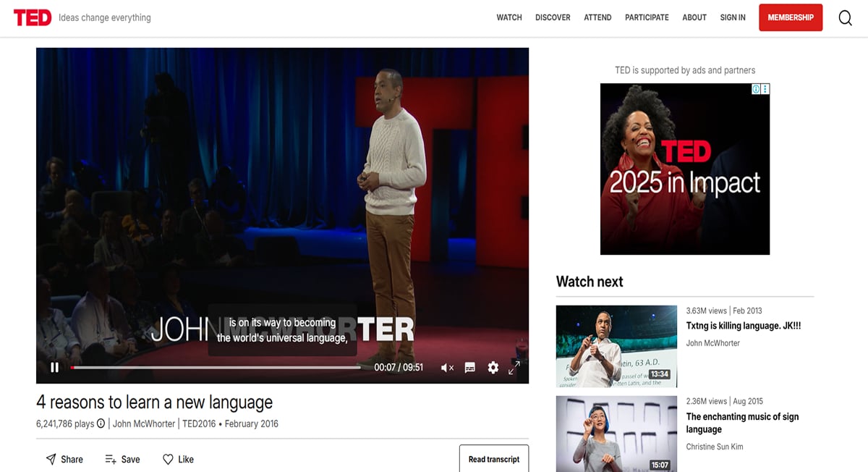
Task: Open 'Txtng is killing language. JK!!!' title
Action: pos(743,326)
